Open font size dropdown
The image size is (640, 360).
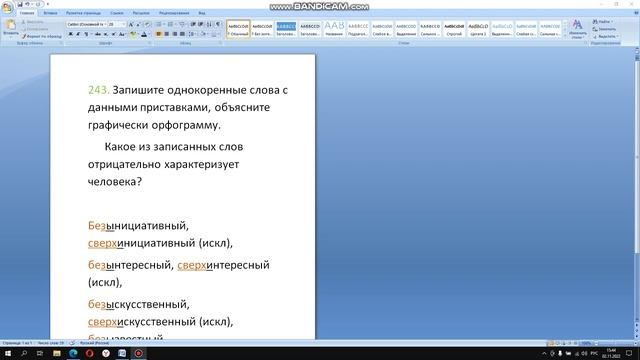(124, 24)
